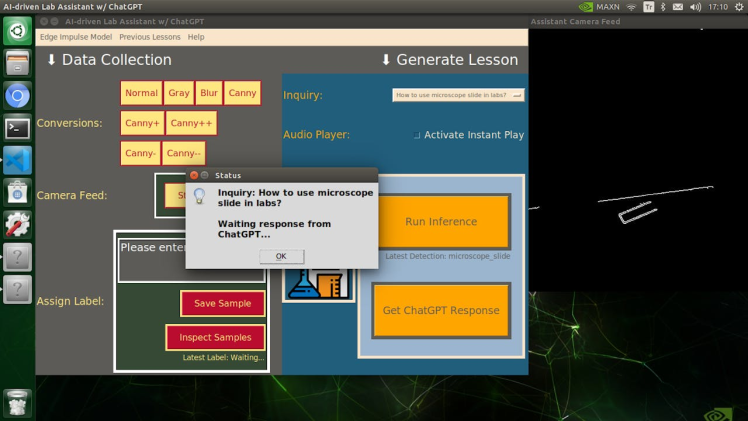Apply the Canny++ conversion
This screenshot has height=421, width=748.
point(191,123)
